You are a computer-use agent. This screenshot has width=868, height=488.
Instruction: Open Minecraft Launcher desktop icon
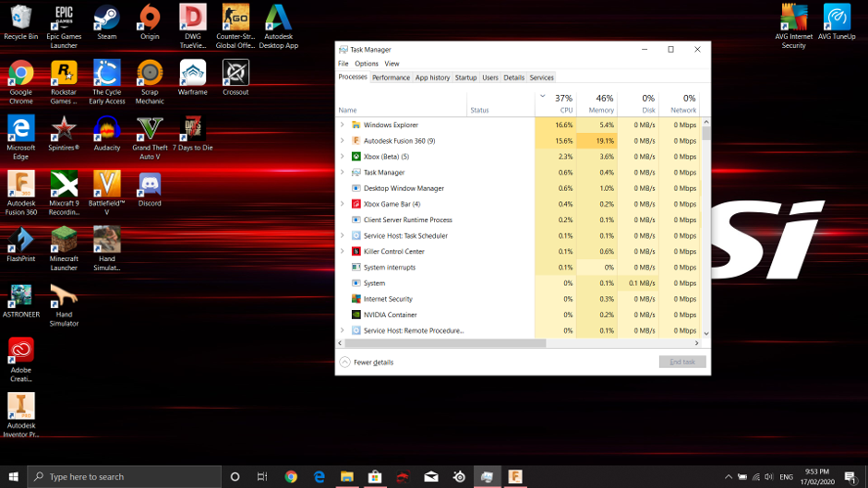click(64, 248)
